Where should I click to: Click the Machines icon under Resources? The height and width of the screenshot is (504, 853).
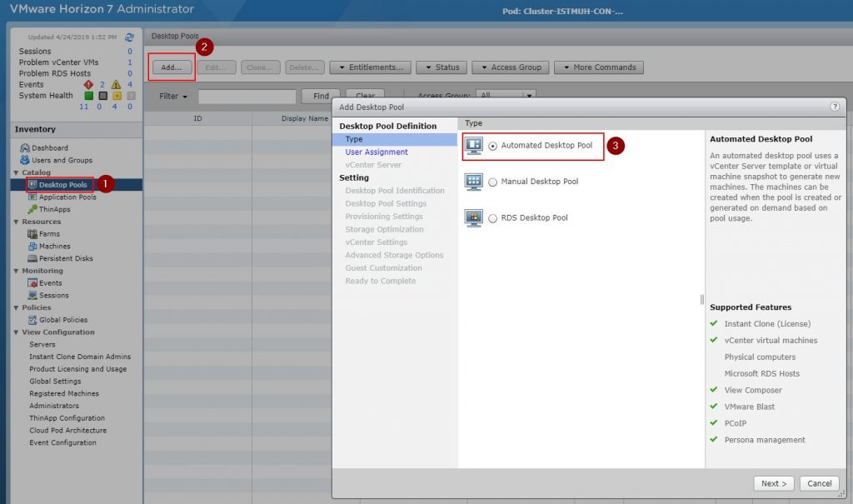32,246
